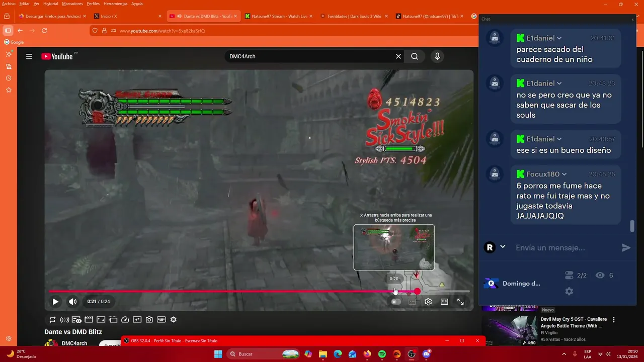Run the YouTube search with the magnifier button
644x362 pixels.
point(415,56)
